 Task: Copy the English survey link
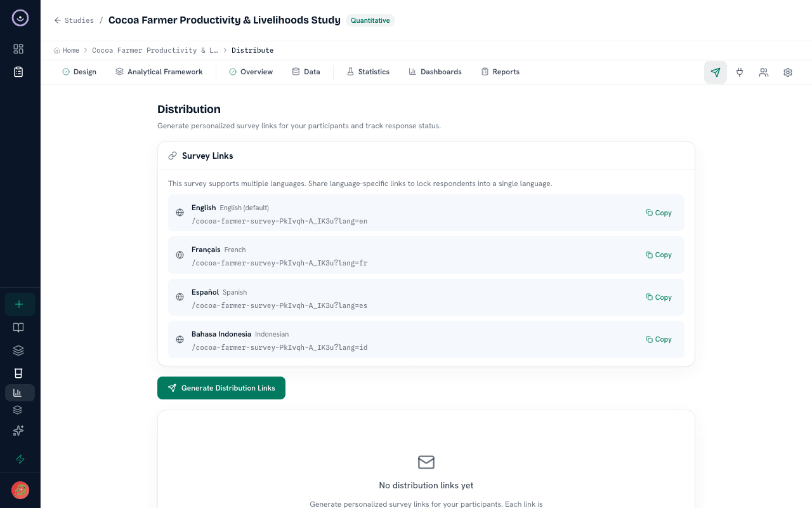click(x=658, y=213)
